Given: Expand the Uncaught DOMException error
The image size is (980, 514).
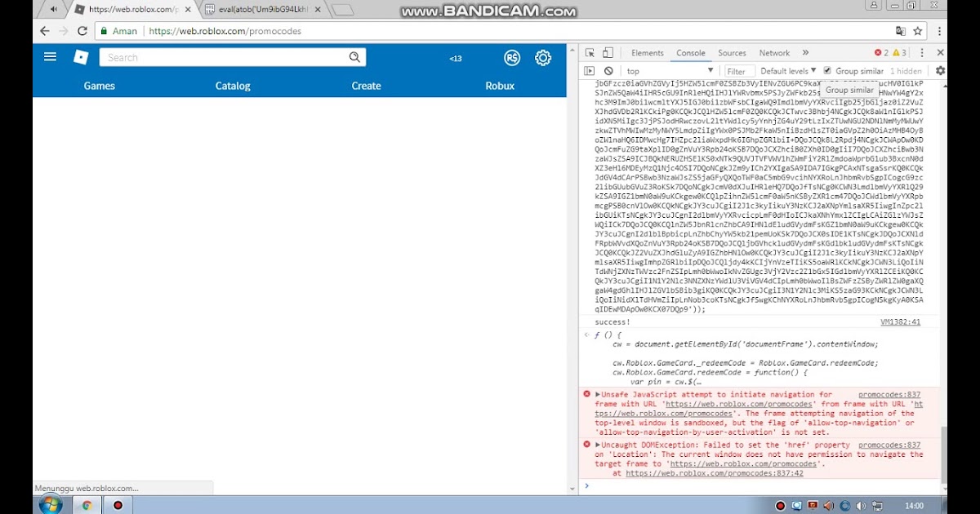Looking at the screenshot, I should (597, 445).
